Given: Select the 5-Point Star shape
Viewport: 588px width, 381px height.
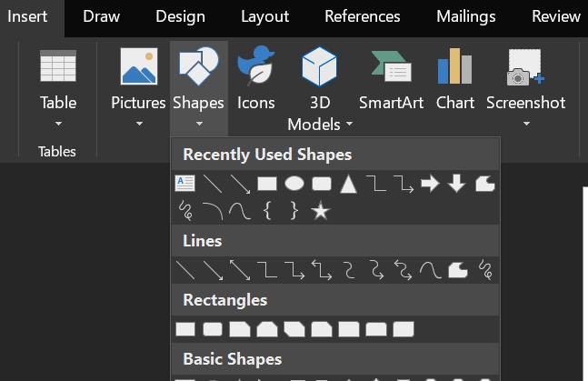Looking at the screenshot, I should click(321, 211).
